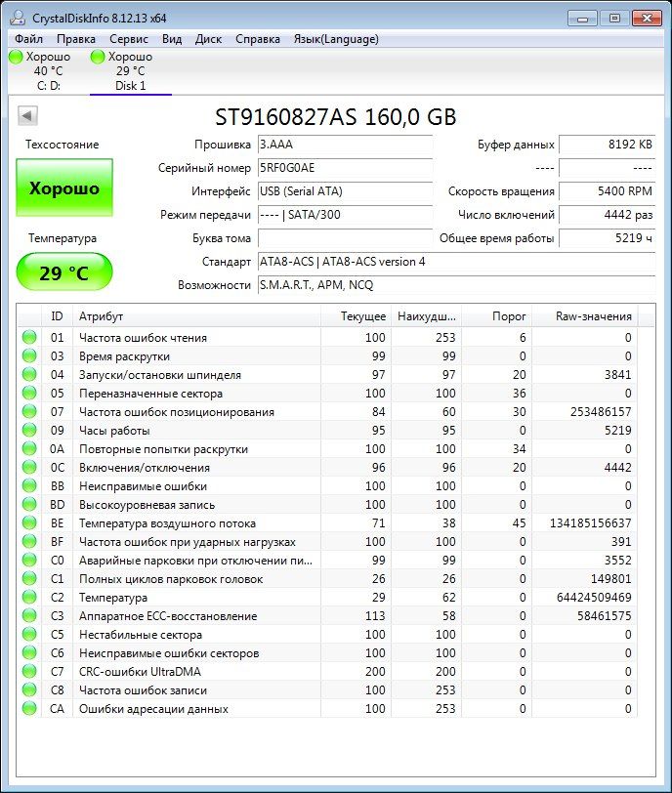Image resolution: width=672 pixels, height=793 pixels.
Task: Select raw value 253486157
Action: click(x=601, y=412)
